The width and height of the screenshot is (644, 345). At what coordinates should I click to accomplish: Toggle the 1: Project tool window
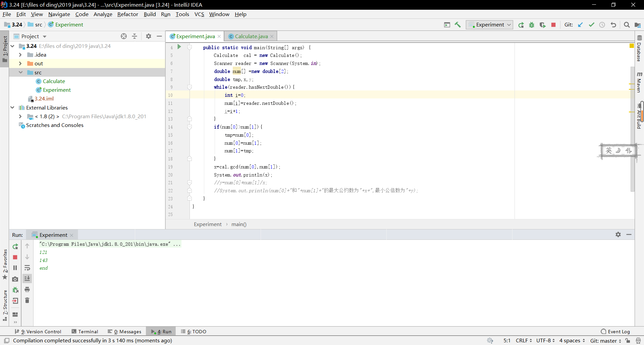[5, 49]
